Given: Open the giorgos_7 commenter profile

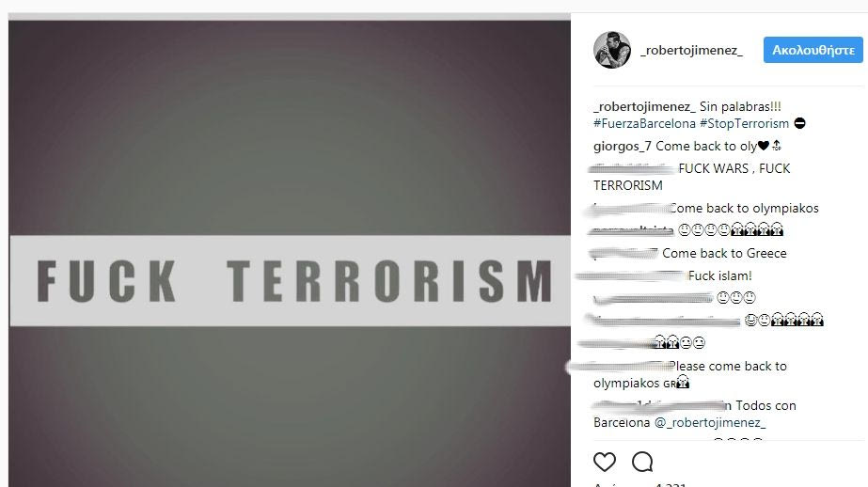Looking at the screenshot, I should pyautogui.click(x=623, y=146).
